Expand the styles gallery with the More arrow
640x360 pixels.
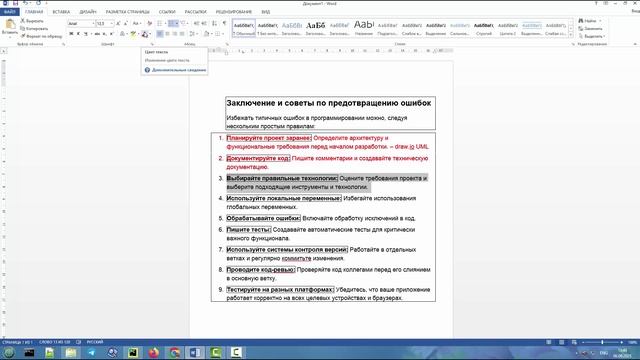pos(571,35)
